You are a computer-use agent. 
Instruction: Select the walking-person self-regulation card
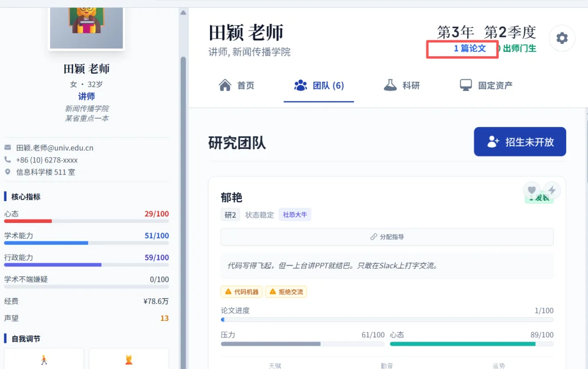click(x=44, y=359)
